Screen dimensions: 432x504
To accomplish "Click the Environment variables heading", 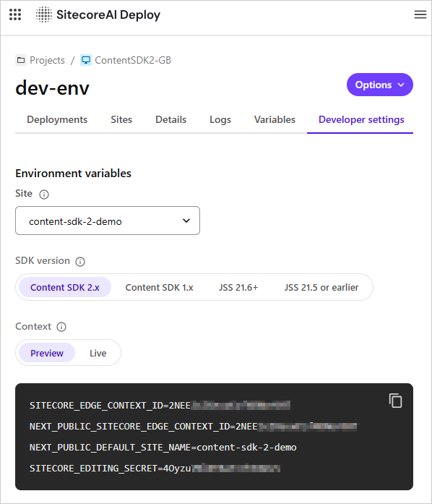I will coord(73,174).
